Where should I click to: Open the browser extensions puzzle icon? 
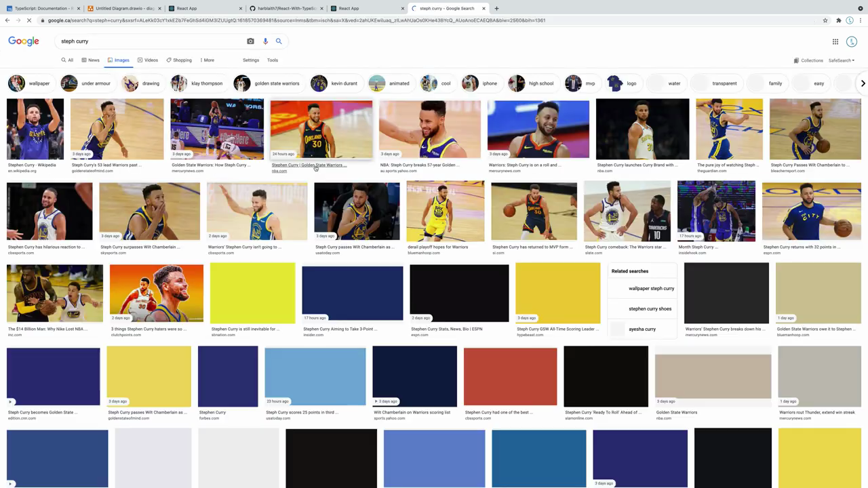click(x=838, y=20)
